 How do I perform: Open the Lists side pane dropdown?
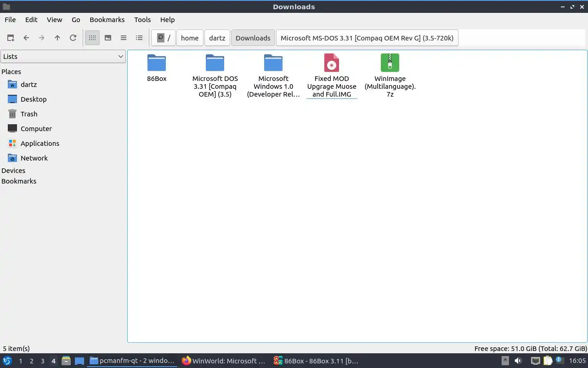[63, 57]
